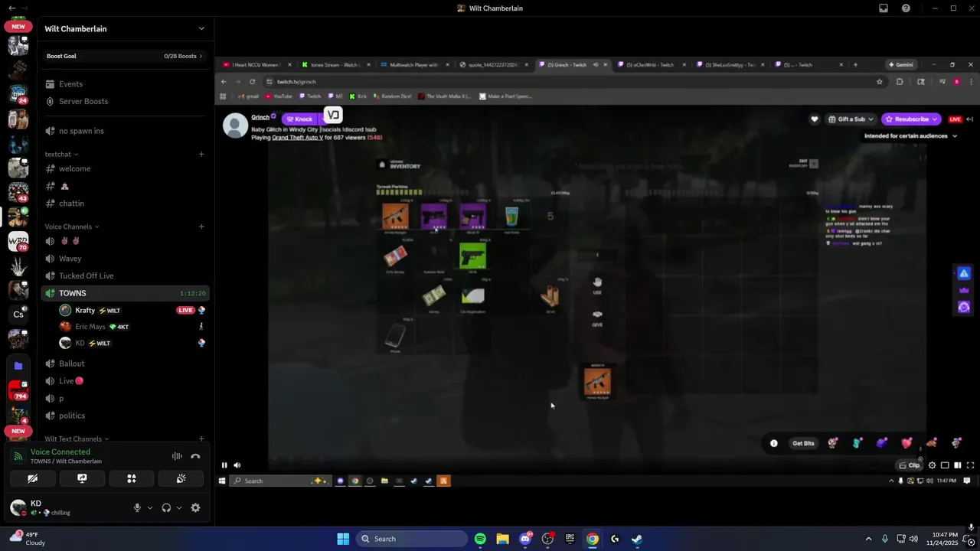Screen dimensions: 980x551
Task: Open the chattin text channel
Action: click(125, 204)
